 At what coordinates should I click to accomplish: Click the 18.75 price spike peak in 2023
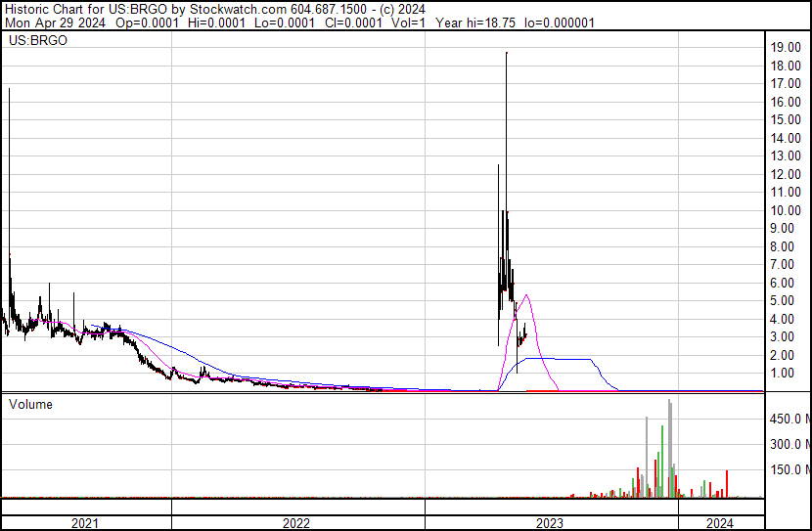tap(507, 53)
